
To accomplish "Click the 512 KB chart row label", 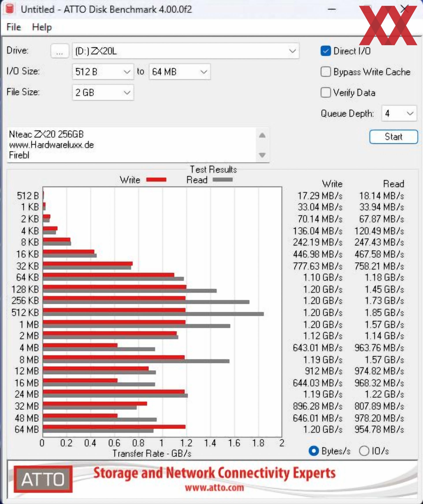I will pos(25,312).
